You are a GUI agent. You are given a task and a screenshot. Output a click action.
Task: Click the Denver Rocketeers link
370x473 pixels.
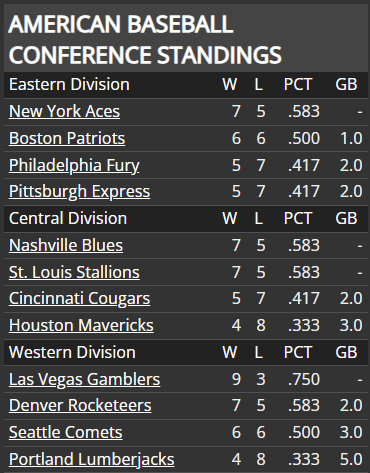(80, 406)
